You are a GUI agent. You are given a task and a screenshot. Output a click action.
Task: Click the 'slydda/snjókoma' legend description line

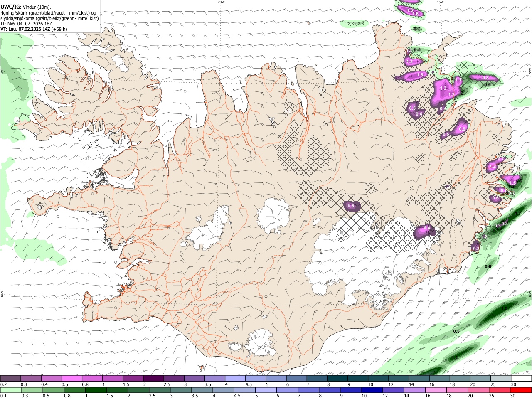[49, 18]
